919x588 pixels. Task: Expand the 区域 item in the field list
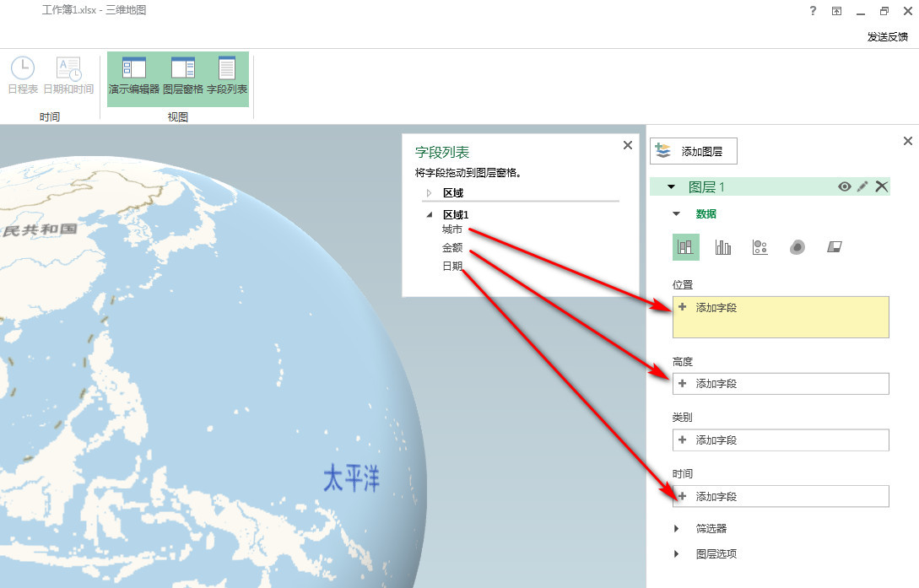(430, 192)
